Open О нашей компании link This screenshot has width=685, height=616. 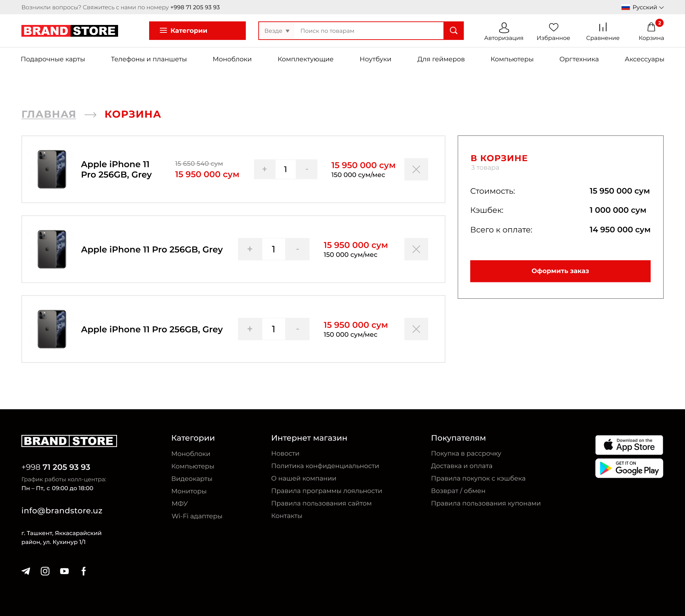click(304, 478)
